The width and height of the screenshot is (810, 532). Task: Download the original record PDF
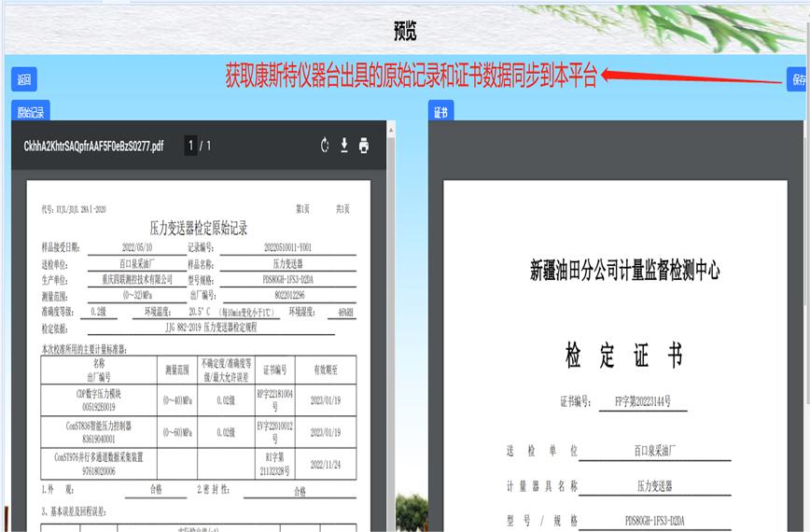(x=344, y=146)
